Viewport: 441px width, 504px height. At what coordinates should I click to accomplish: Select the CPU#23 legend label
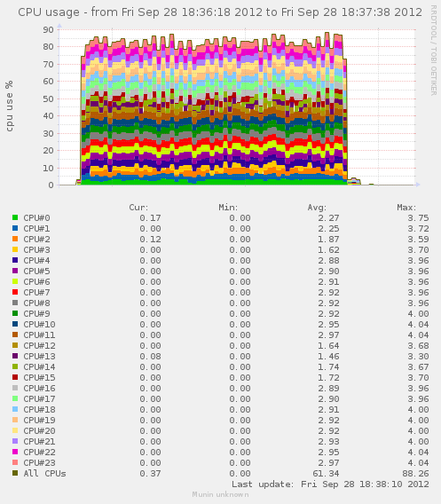point(39,462)
